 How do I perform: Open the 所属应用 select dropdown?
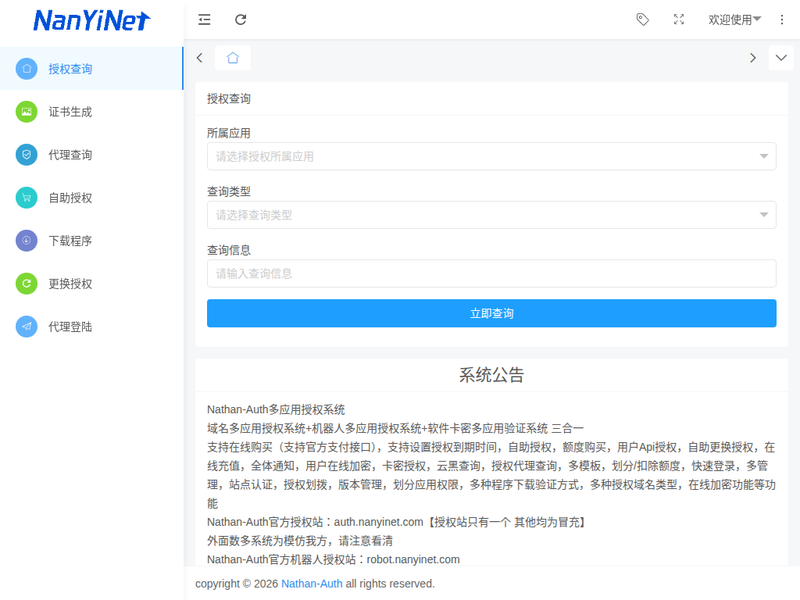coord(491,156)
